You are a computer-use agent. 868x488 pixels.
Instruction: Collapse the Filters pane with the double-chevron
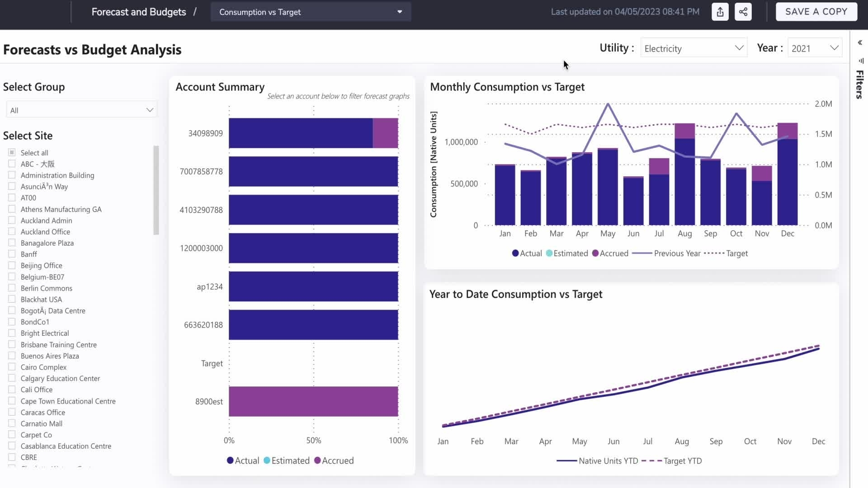tap(859, 42)
